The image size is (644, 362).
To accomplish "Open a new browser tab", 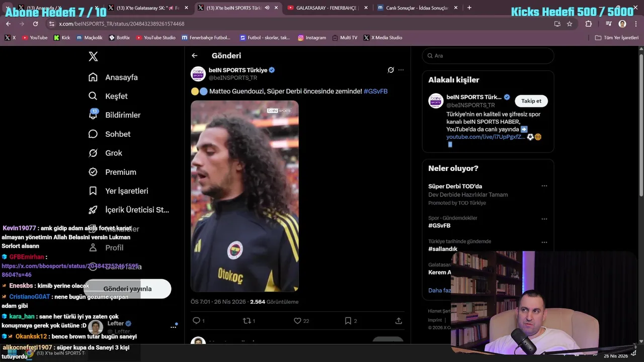I will coord(469,8).
